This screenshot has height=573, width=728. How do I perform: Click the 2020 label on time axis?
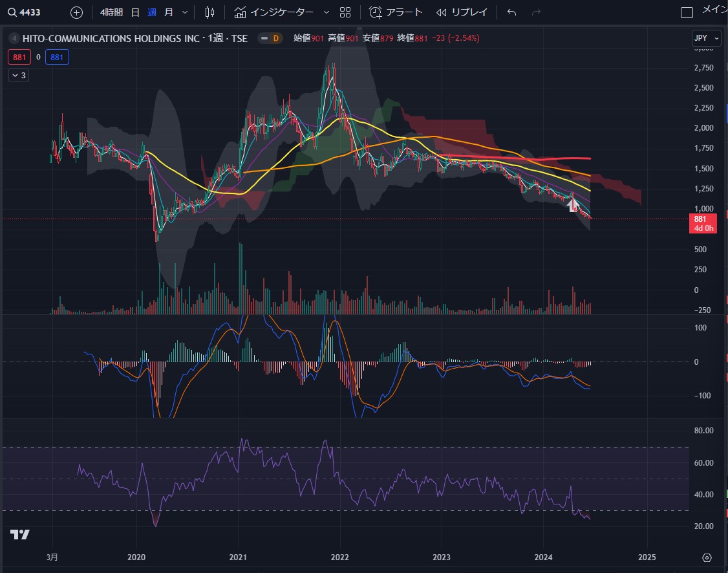(x=136, y=557)
